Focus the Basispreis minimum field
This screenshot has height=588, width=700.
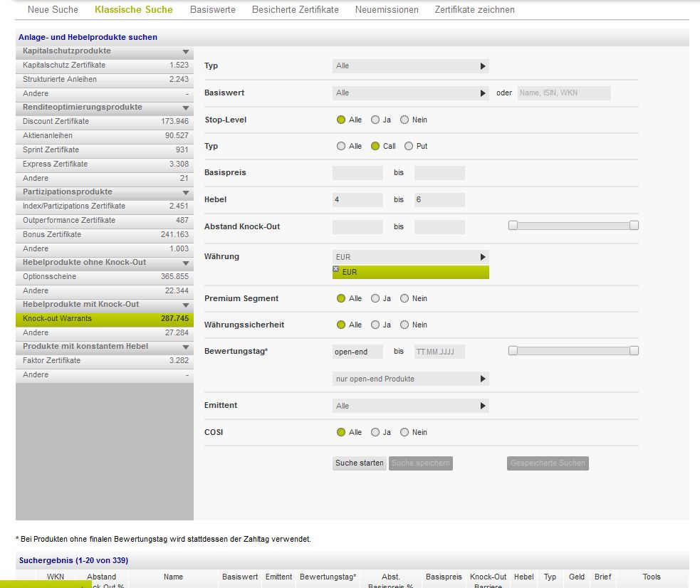[x=357, y=173]
